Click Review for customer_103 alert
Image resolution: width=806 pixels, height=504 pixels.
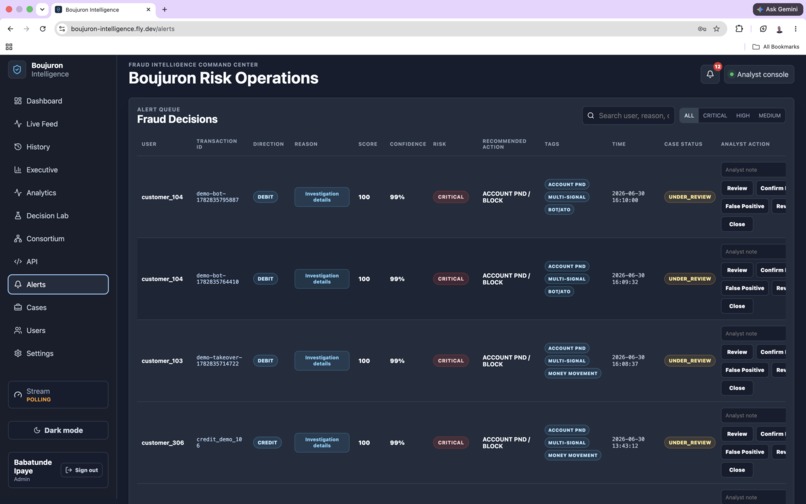(x=737, y=352)
